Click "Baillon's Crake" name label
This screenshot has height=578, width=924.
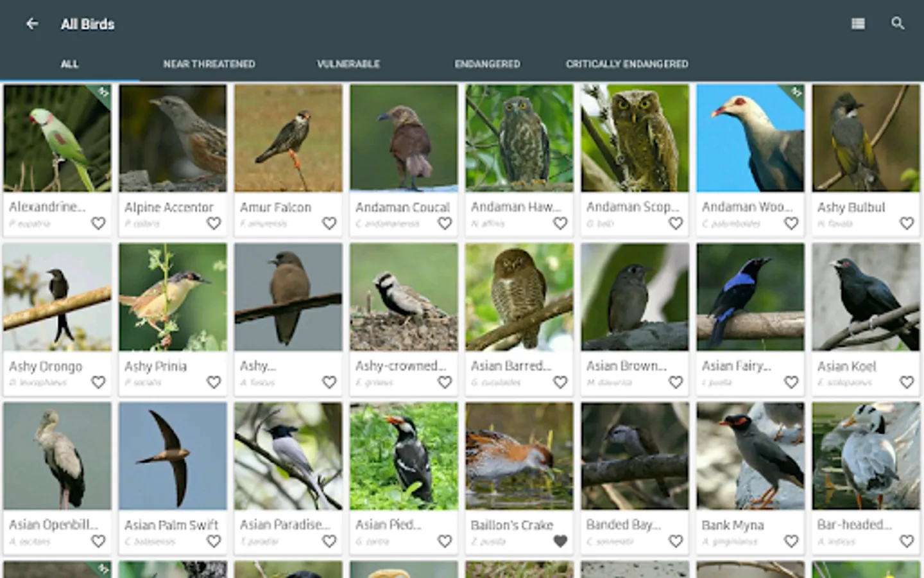coord(512,525)
